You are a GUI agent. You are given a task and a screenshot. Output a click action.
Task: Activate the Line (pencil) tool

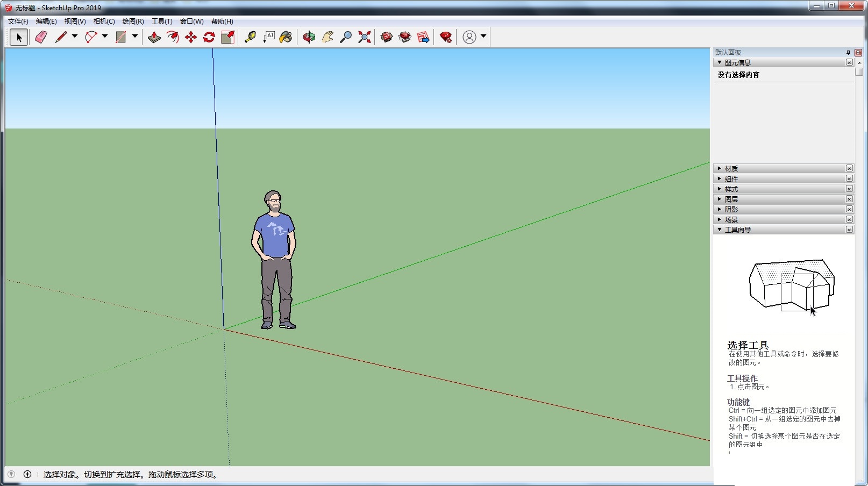pyautogui.click(x=60, y=37)
